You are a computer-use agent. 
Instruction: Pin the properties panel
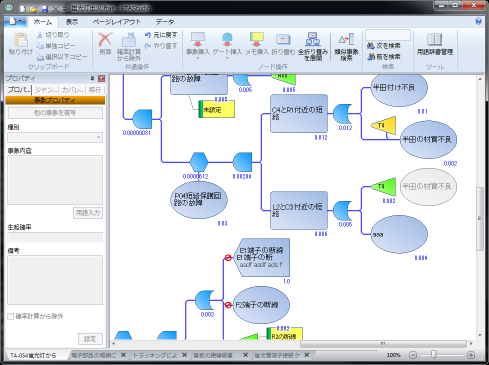[x=92, y=78]
